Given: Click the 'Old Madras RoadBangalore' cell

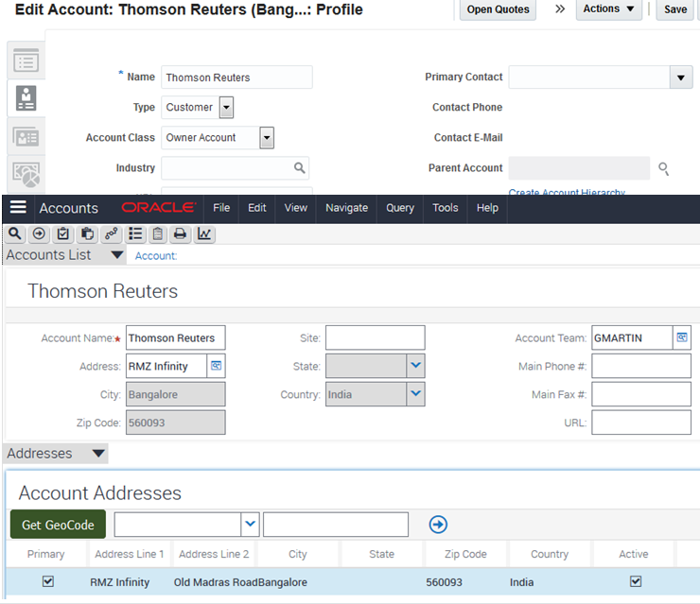Looking at the screenshot, I should [x=240, y=582].
